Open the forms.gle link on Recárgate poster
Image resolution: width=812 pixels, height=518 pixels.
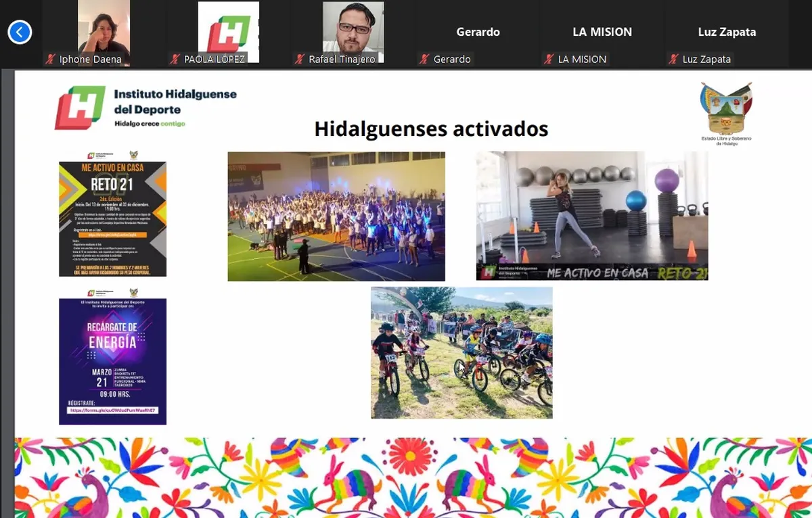coord(112,410)
